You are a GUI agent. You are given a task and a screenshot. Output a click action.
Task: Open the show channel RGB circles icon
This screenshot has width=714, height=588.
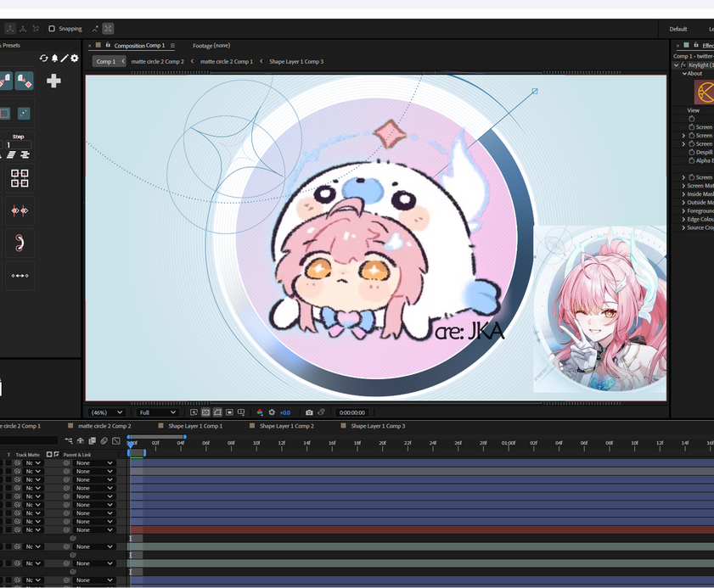(x=260, y=412)
